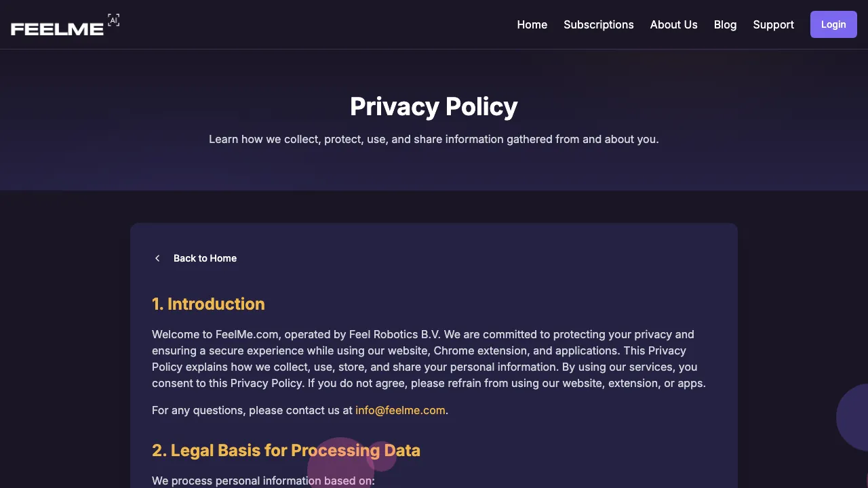The image size is (868, 488).
Task: Select the 1. Introduction heading
Action: (208, 304)
